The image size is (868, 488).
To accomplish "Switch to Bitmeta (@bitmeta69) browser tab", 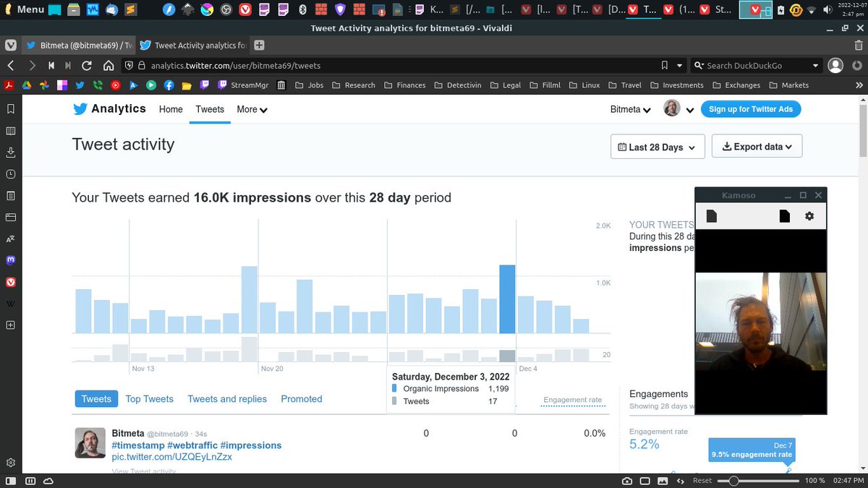I will 78,45.
